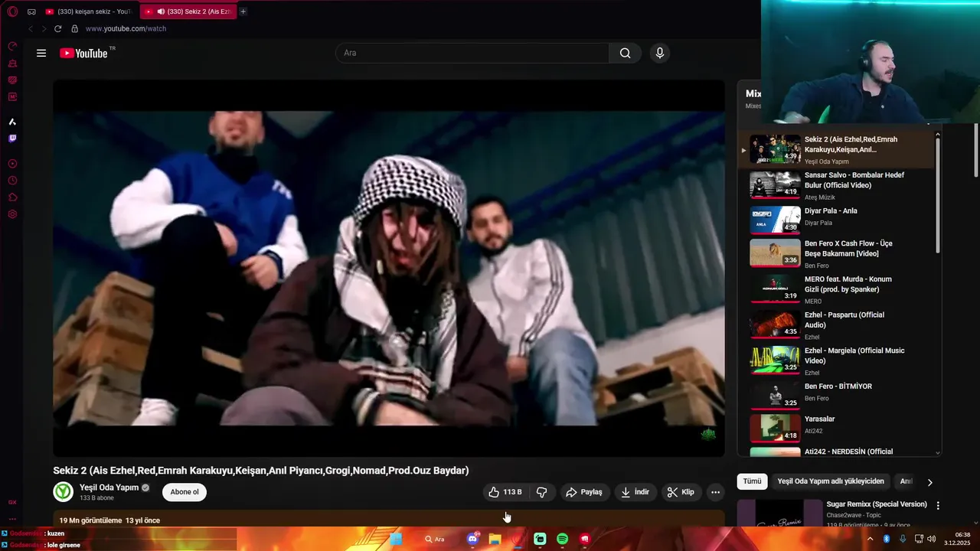Go back with browser back arrow
980x551 pixels.
coord(31,28)
